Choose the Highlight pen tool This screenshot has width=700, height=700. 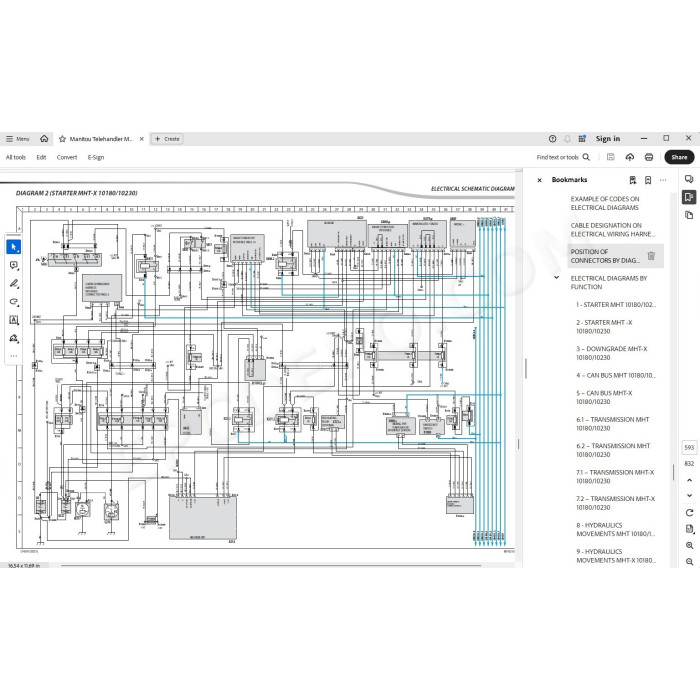13,283
